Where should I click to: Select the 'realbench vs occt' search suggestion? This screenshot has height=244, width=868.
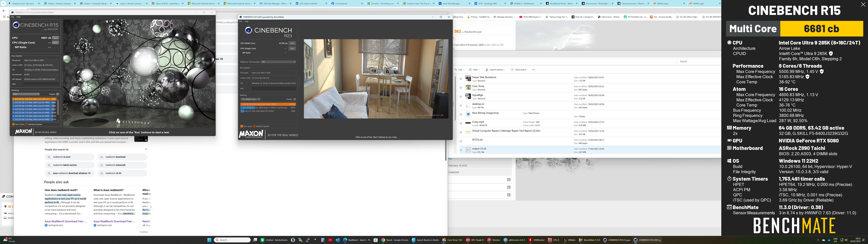70,157
